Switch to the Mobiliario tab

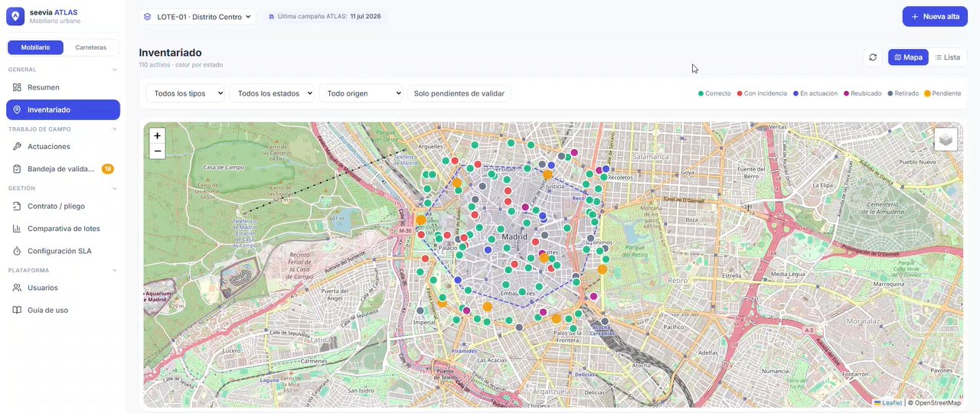(x=35, y=47)
